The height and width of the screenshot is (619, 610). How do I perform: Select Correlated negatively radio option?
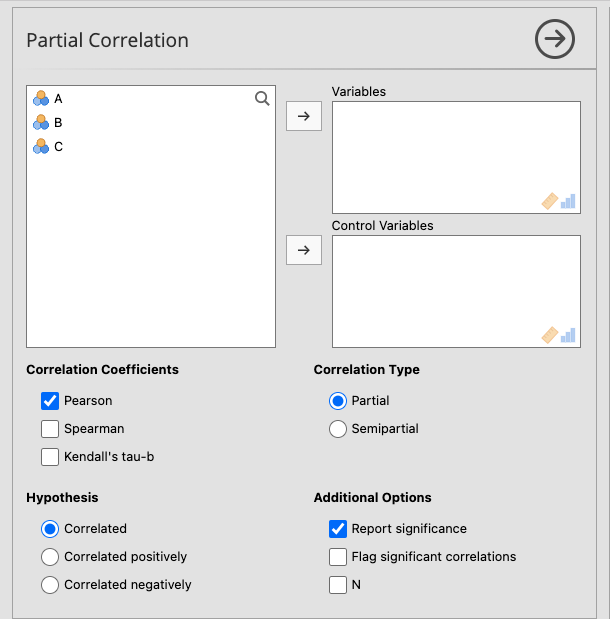click(50, 585)
